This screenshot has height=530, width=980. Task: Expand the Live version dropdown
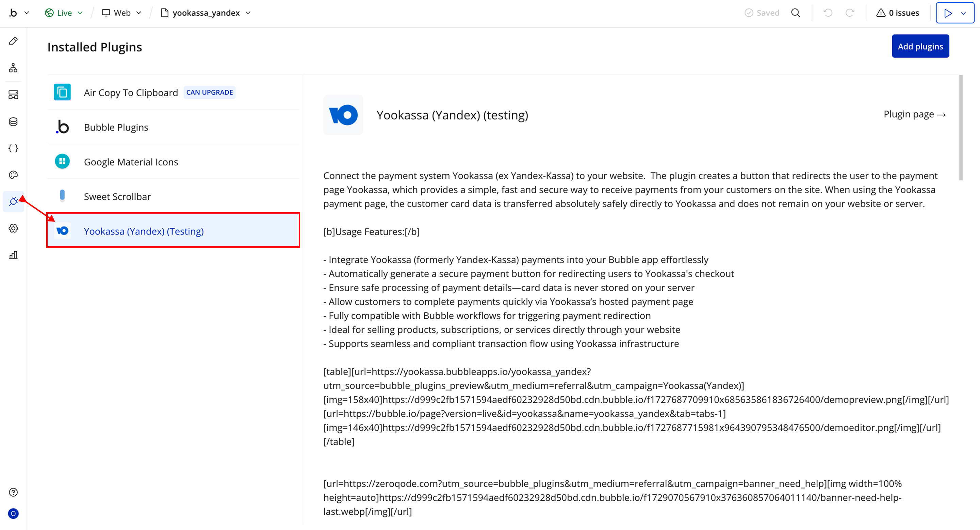pos(64,13)
